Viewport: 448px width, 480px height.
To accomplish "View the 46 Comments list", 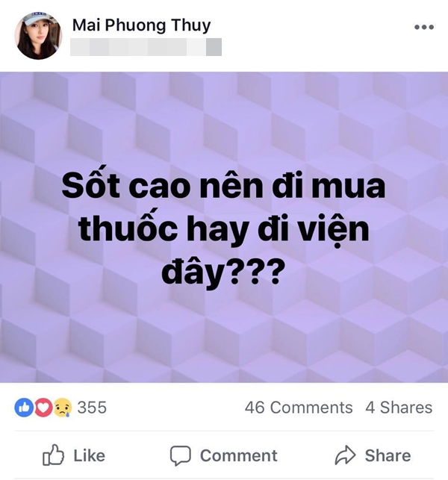I will coord(299,408).
